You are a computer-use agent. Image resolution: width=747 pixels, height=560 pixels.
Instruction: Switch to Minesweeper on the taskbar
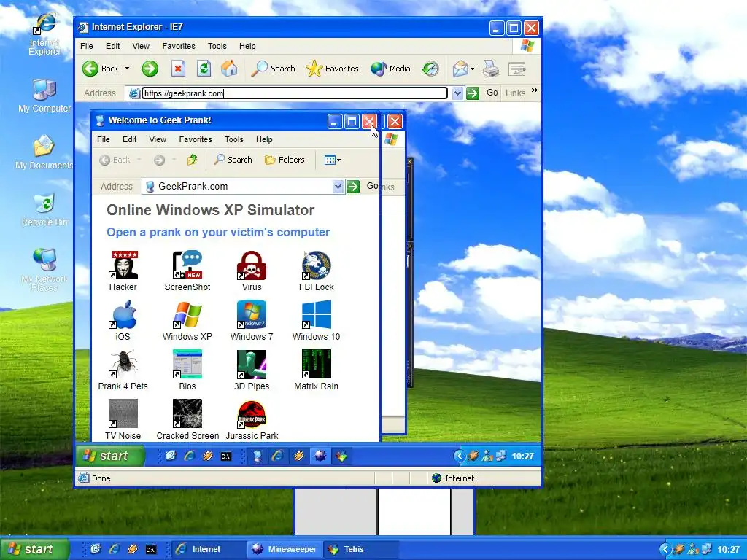tap(285, 550)
